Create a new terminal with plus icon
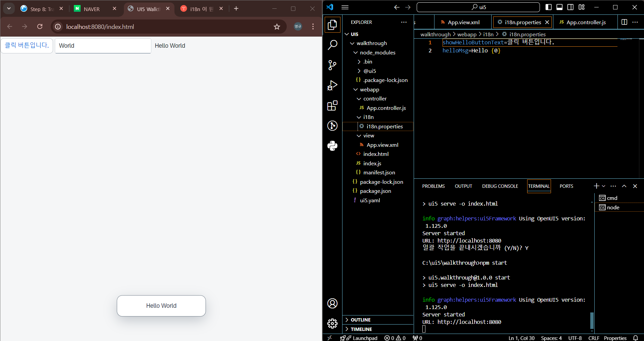 596,186
